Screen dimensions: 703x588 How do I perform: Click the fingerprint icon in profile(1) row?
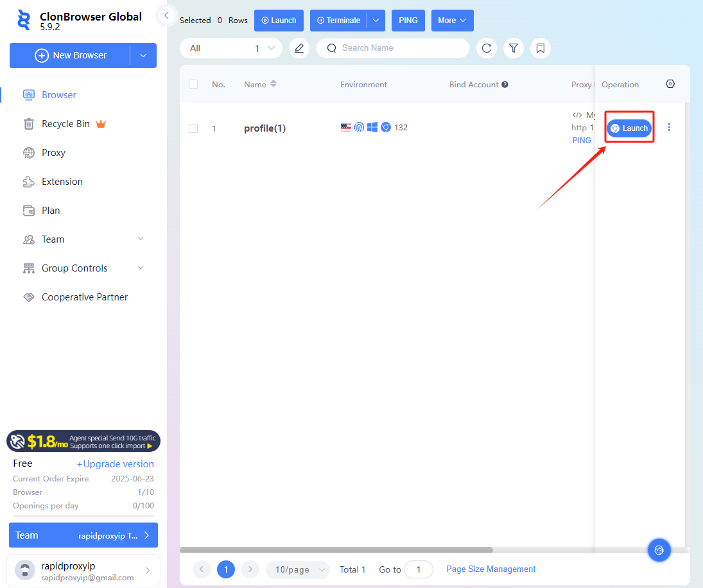pyautogui.click(x=359, y=127)
